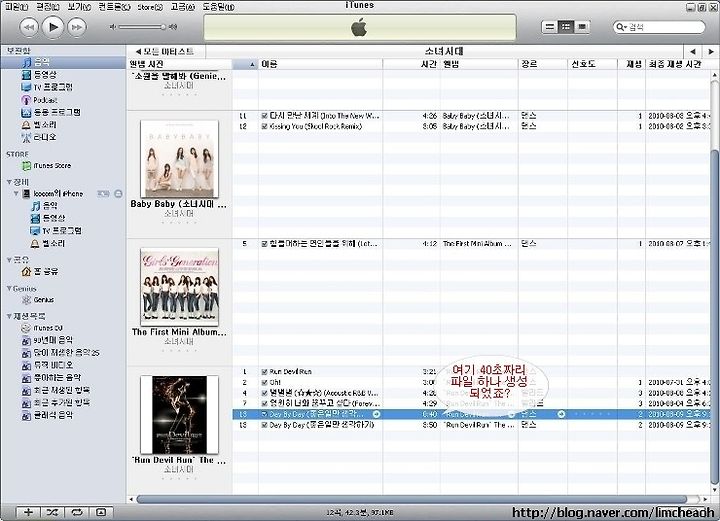Open the 보기 menu
This screenshot has width=720, height=521.
click(79, 7)
